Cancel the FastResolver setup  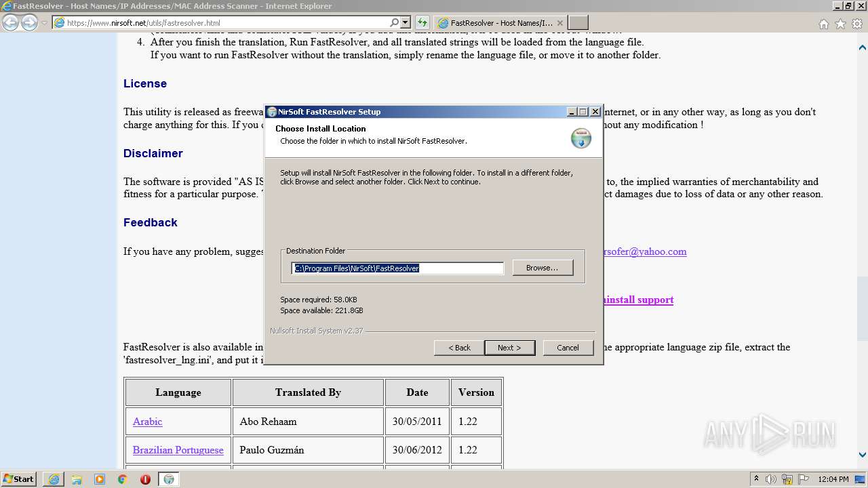[x=568, y=348]
